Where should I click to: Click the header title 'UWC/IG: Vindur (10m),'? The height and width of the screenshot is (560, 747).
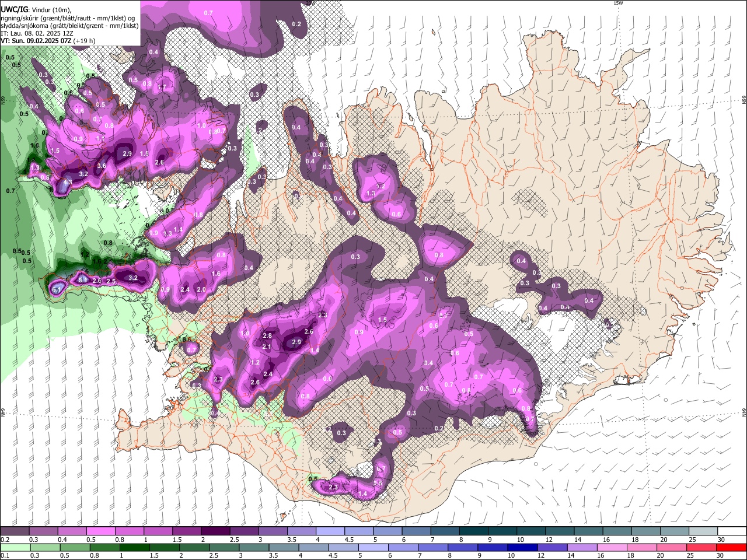(36, 10)
